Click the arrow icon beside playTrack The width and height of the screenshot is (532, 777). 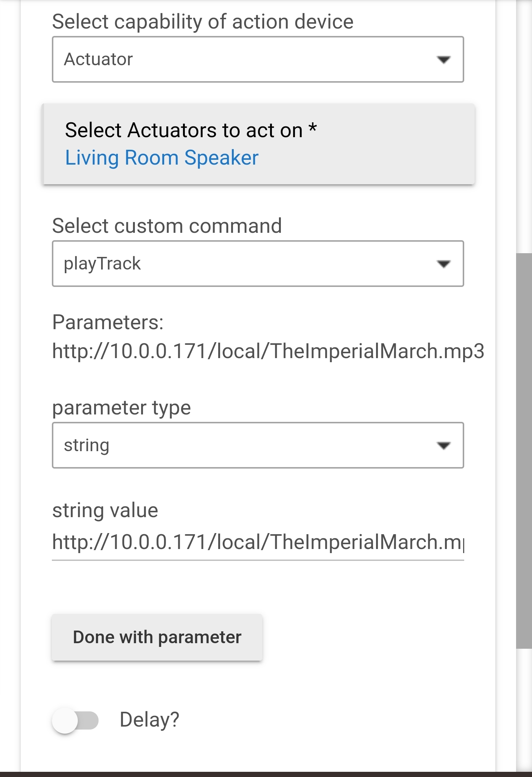click(443, 264)
